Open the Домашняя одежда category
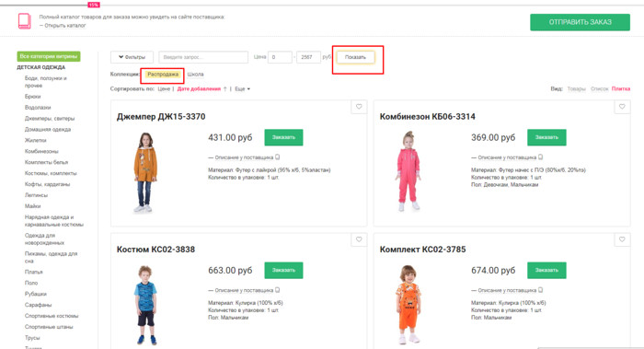644x349 pixels. pos(48,130)
